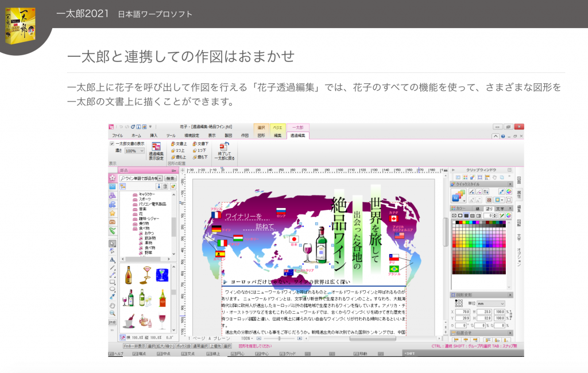Select the arrow selection tool
Image resolution: width=588 pixels, height=373 pixels.
coord(113,244)
